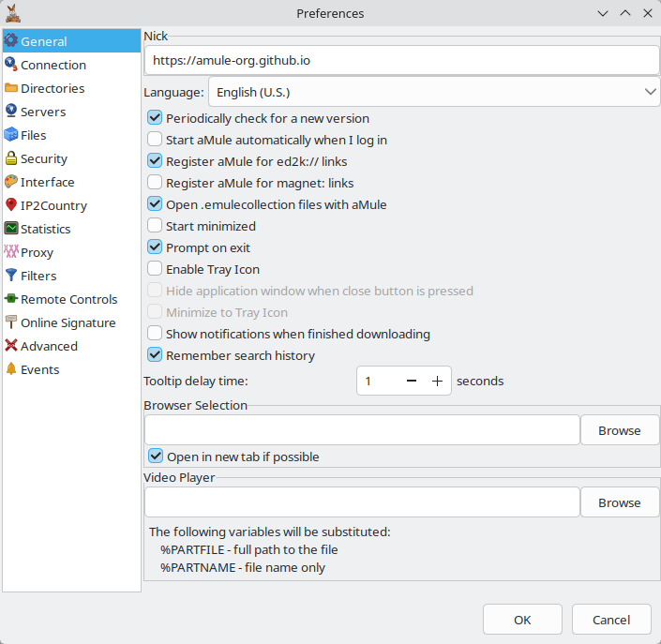The width and height of the screenshot is (661, 644).
Task: Confirm preferences with OK button
Action: pos(522,620)
